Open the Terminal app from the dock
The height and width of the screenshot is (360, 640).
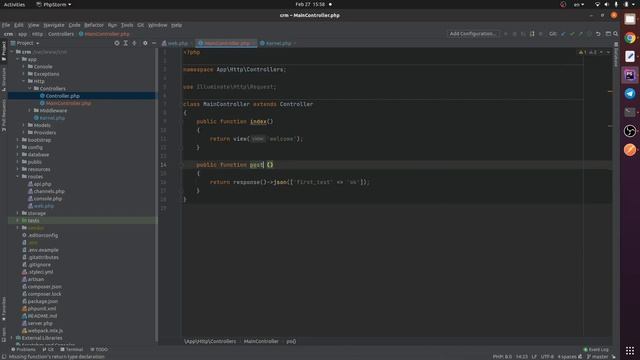tap(630, 112)
